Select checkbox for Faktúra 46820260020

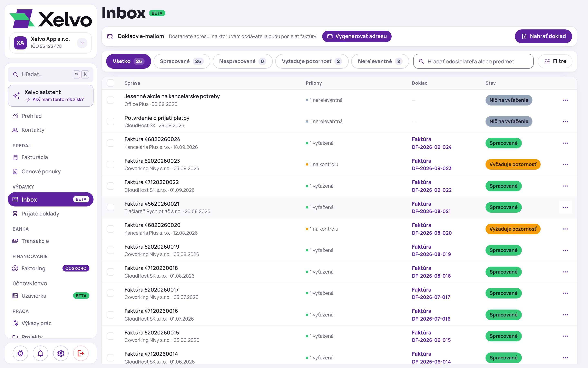tap(111, 229)
